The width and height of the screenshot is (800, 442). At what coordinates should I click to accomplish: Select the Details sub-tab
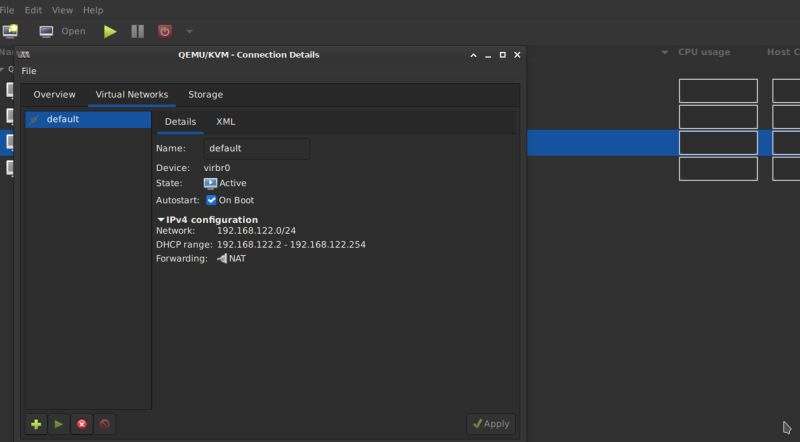point(180,121)
